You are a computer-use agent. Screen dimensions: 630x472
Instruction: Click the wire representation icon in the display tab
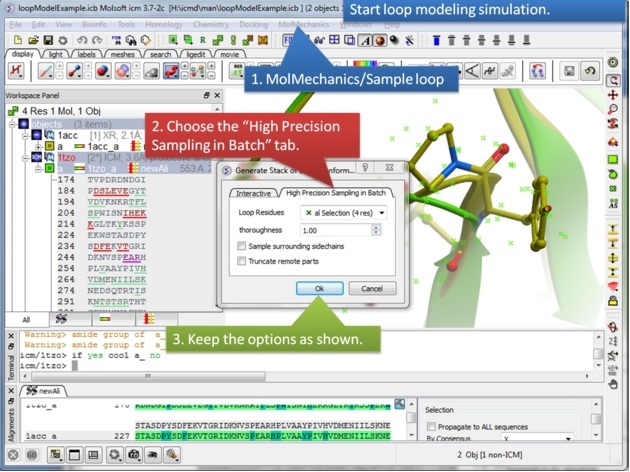click(46, 71)
